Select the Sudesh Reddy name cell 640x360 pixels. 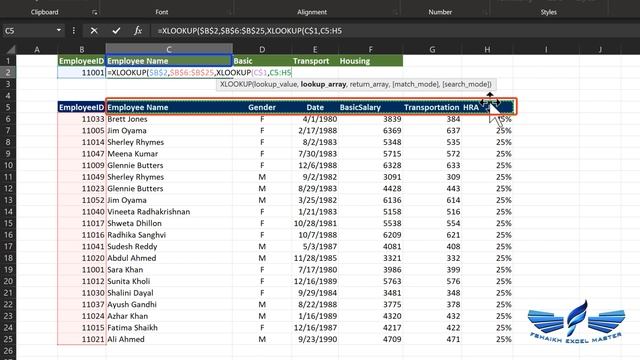169,247
